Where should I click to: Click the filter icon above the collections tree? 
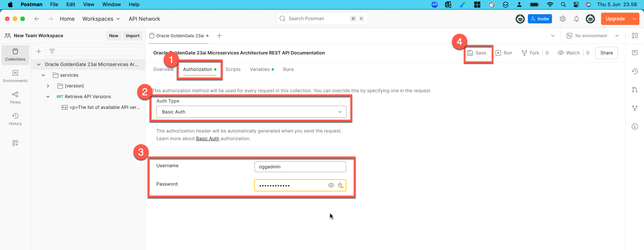point(52,51)
